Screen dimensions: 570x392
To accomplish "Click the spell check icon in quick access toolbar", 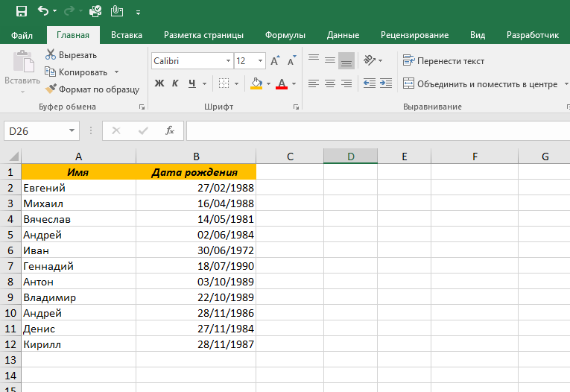I will pyautogui.click(x=95, y=11).
